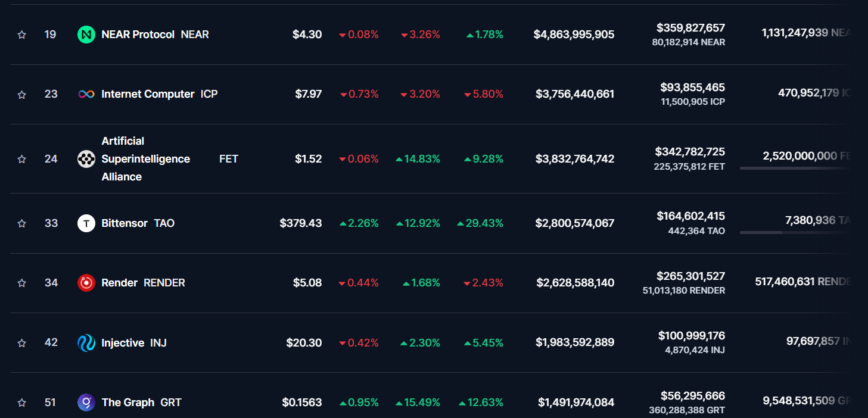Viewport: 868px width, 418px height.
Task: Click rank number 33 in Bittensor row
Action: (x=51, y=223)
